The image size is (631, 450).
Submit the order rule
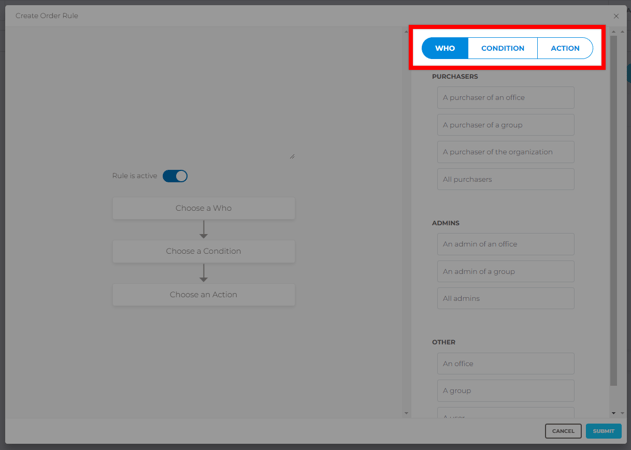[x=603, y=431]
